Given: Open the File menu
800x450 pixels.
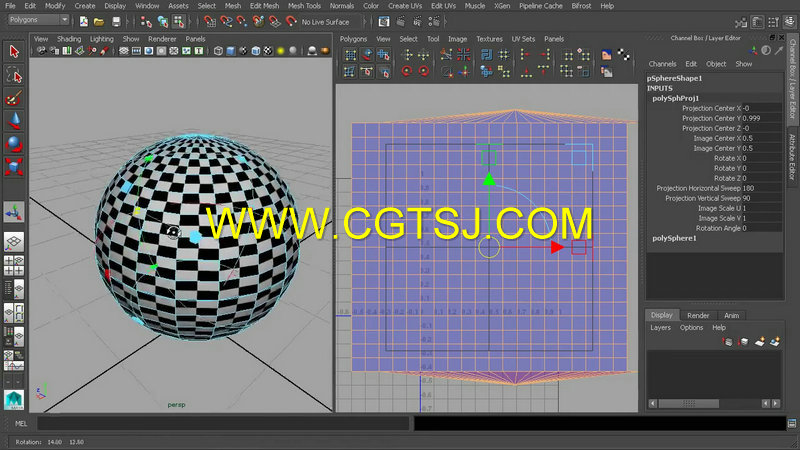Looking at the screenshot, I should click(x=10, y=6).
